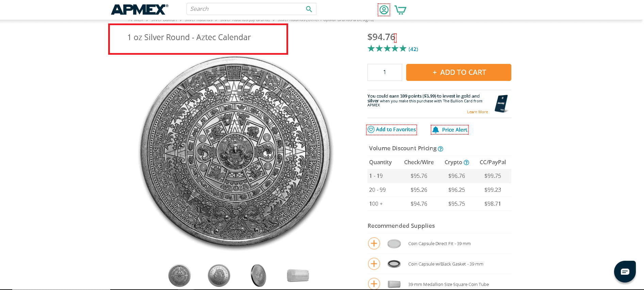Click the quantity input field
The image size is (644, 290).
point(384,72)
